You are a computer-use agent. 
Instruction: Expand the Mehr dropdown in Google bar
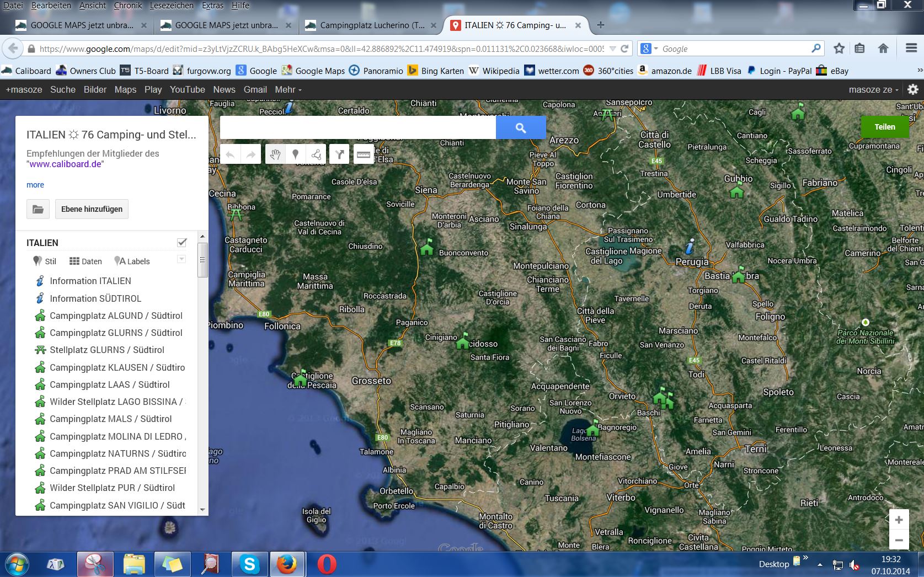288,89
